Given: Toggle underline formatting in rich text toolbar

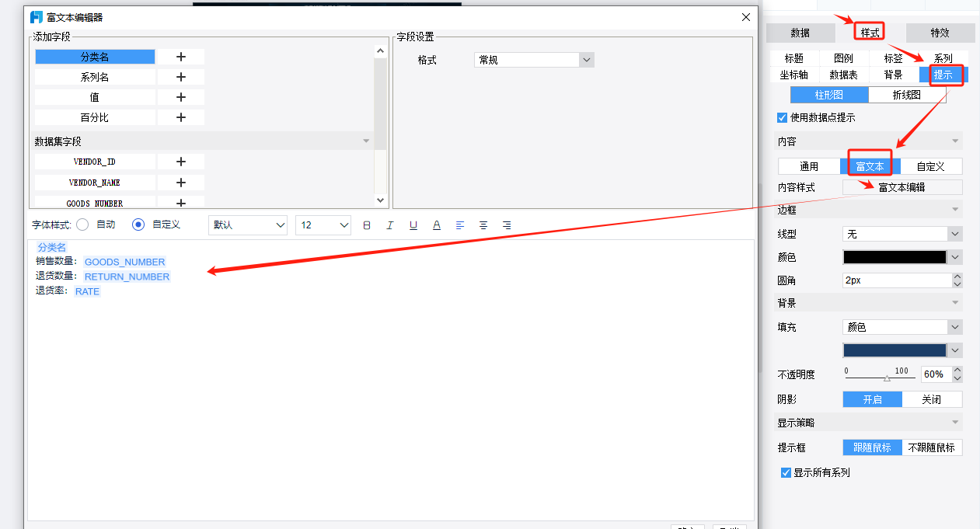Looking at the screenshot, I should click(413, 225).
